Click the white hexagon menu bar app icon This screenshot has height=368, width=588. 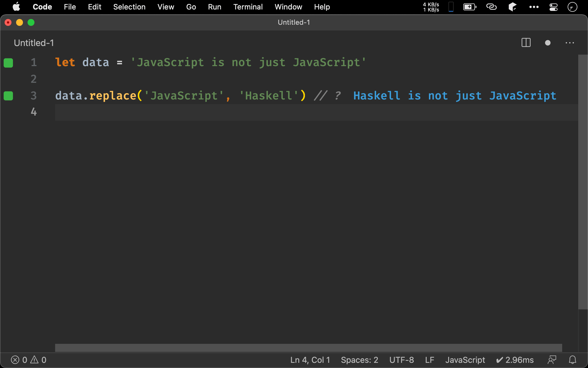pyautogui.click(x=512, y=7)
